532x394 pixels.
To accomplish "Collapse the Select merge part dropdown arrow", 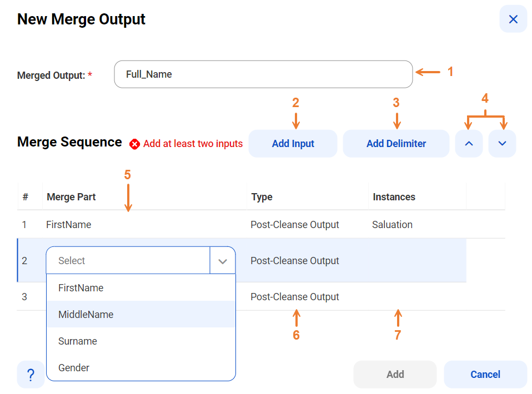I will tap(223, 261).
